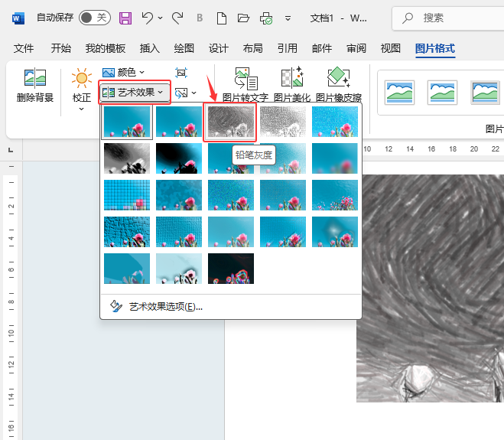The width and height of the screenshot is (504, 440).
Task: Select the black-and-white chalk sketch effect thumbnail
Action: point(127,158)
